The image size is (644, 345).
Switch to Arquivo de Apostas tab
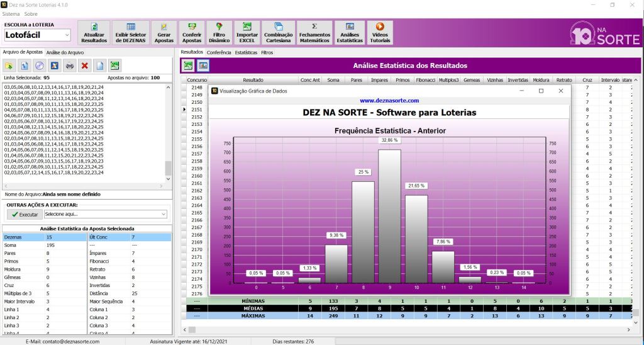23,52
